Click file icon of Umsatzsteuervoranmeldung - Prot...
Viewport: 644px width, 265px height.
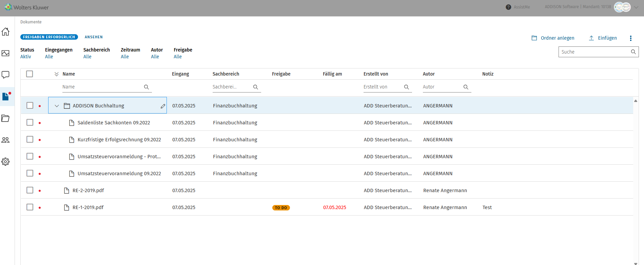click(x=72, y=157)
